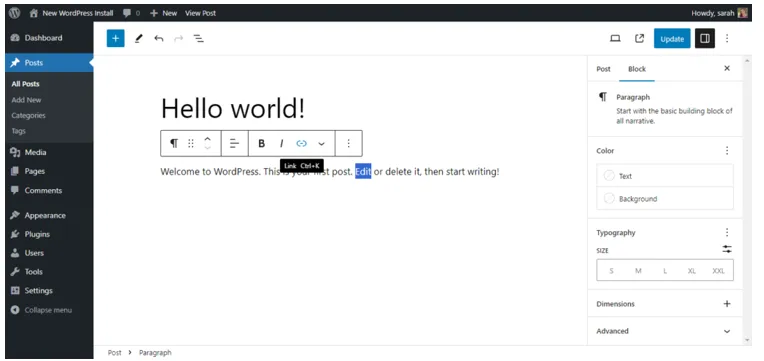Open Media in the admin menu

tap(49, 152)
